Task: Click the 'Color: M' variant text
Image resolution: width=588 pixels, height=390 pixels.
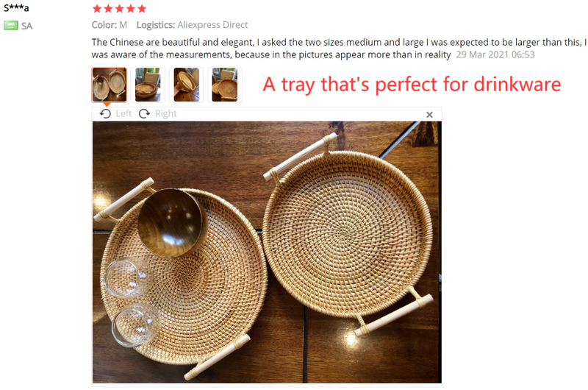Action: 110,25
